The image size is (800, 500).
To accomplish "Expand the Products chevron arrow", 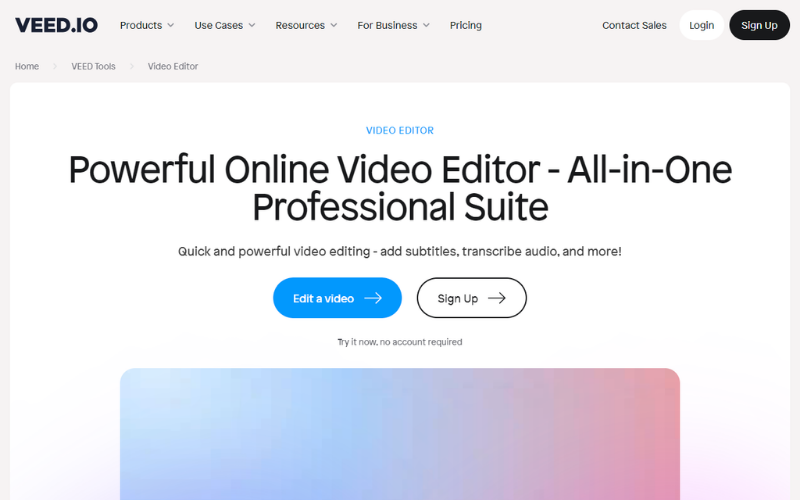I will point(170,25).
